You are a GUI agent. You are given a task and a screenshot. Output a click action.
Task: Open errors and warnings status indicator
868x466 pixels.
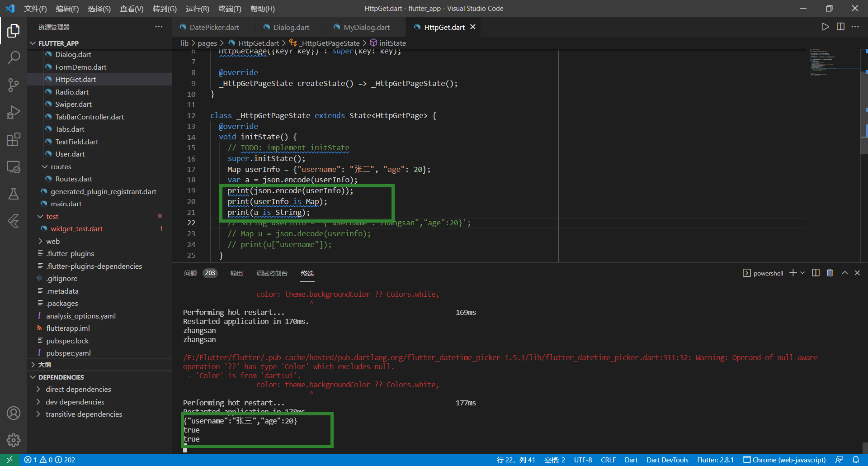click(50, 460)
